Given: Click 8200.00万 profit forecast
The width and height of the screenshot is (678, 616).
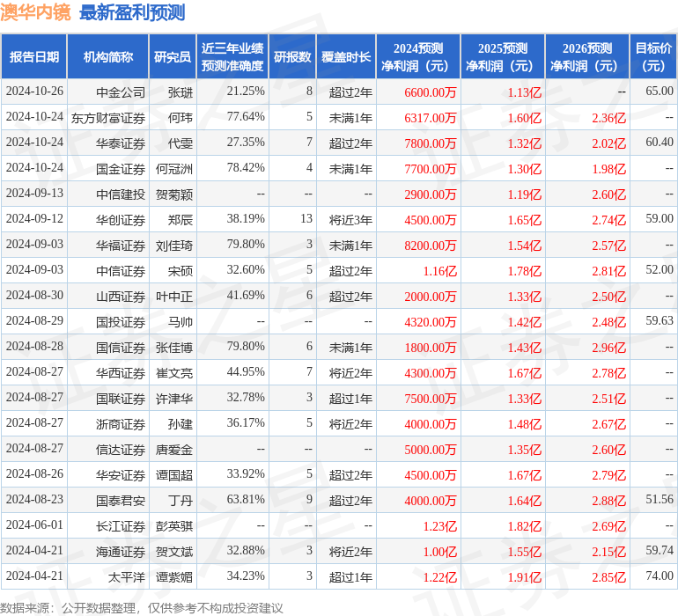Looking at the screenshot, I should pyautogui.click(x=431, y=246).
